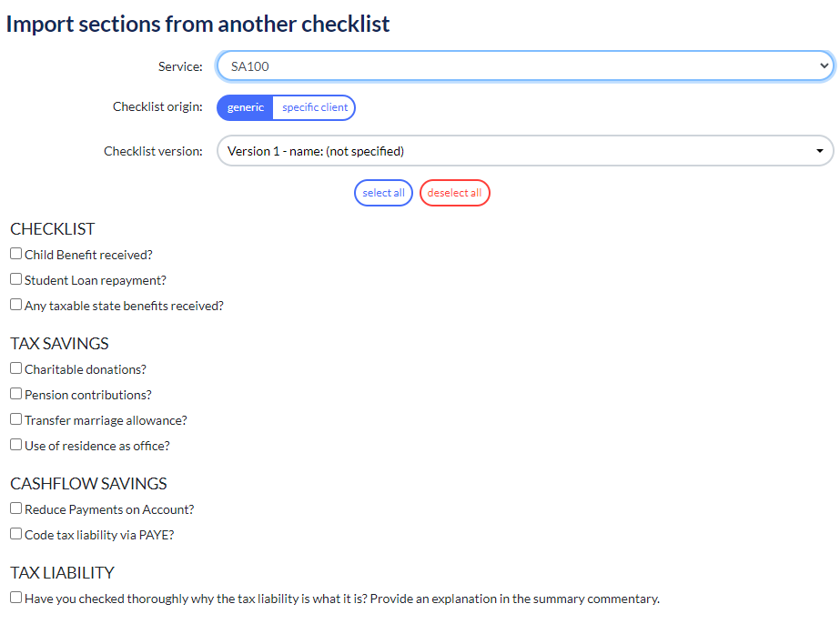
Task: Check Reduce Payments on Account
Action: point(16,508)
